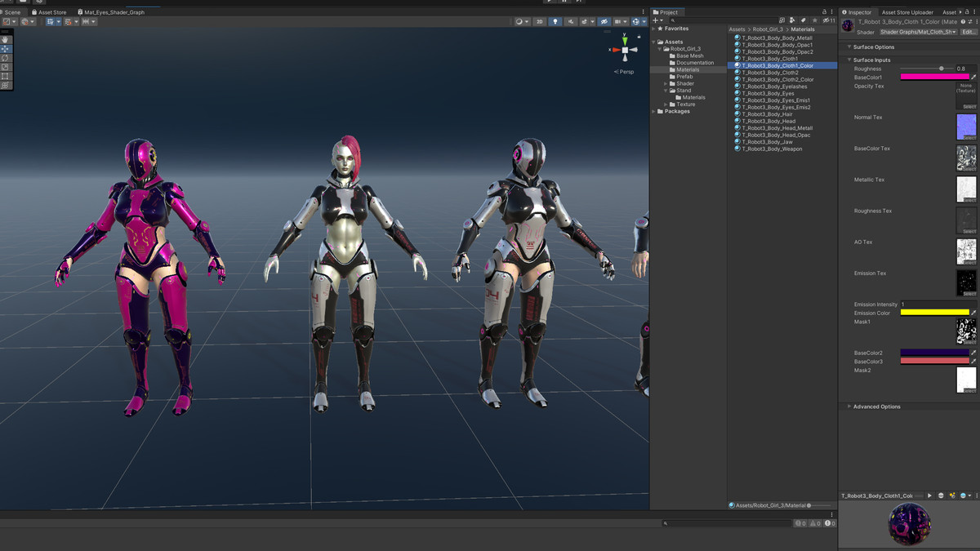Search by label in Project panel
The height and width of the screenshot is (551, 980).
[803, 20]
